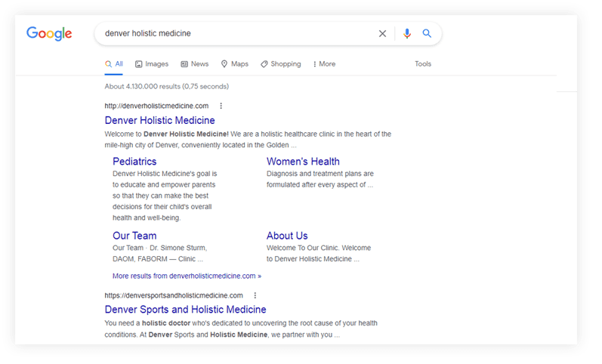Screen dimensions: 602x364
Task: Open the Denver Holistic Medicine result title
Action: 159,120
